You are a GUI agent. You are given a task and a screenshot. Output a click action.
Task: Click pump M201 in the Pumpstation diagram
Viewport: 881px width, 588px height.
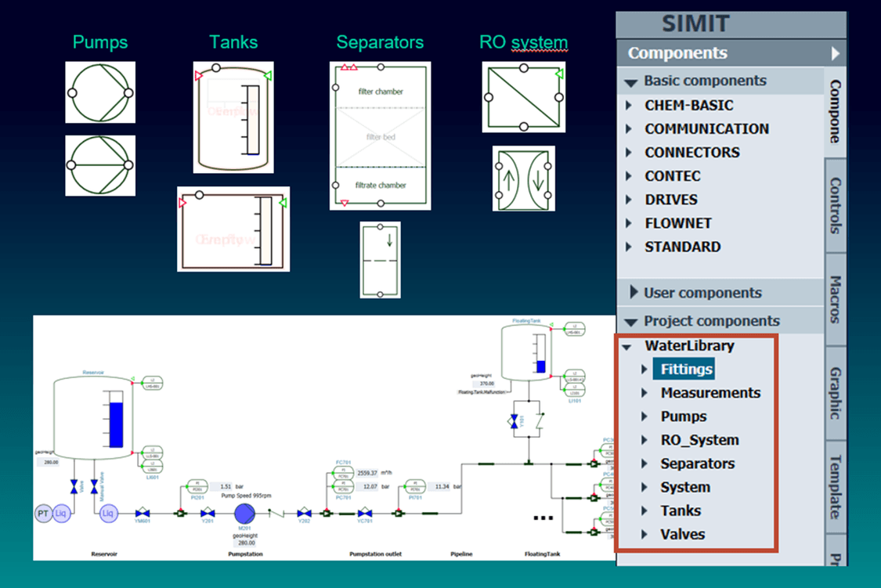click(244, 514)
